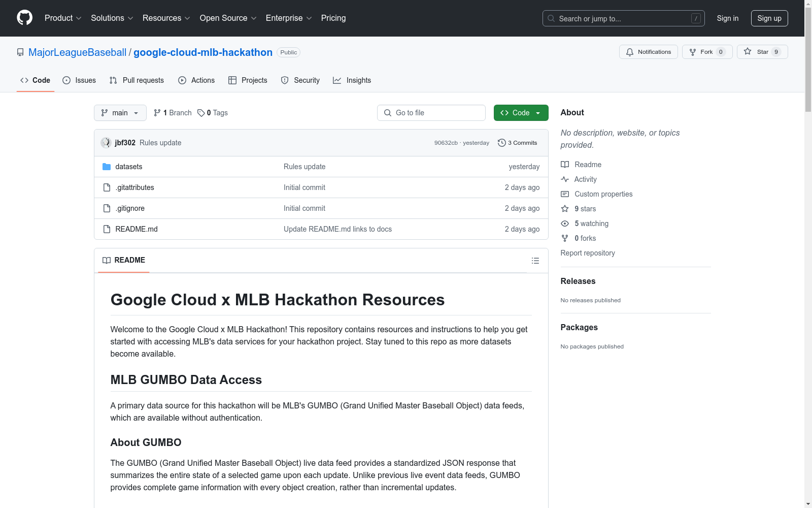812x508 pixels.
Task: Open the datasets folder
Action: 129,167
